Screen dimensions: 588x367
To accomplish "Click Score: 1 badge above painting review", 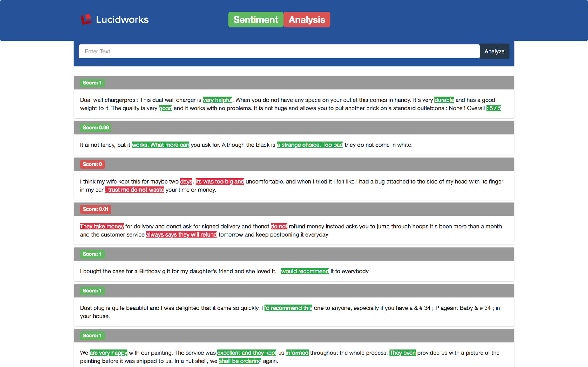I will [x=92, y=336].
